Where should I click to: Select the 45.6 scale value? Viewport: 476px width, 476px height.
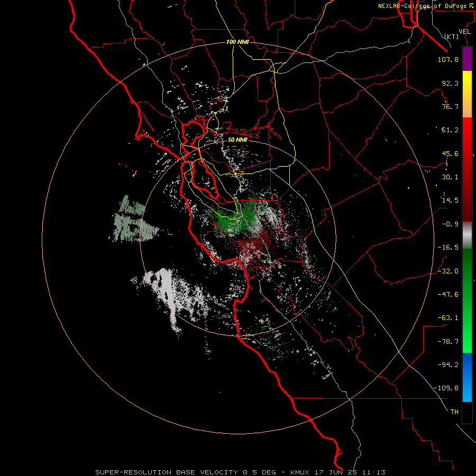(x=450, y=153)
